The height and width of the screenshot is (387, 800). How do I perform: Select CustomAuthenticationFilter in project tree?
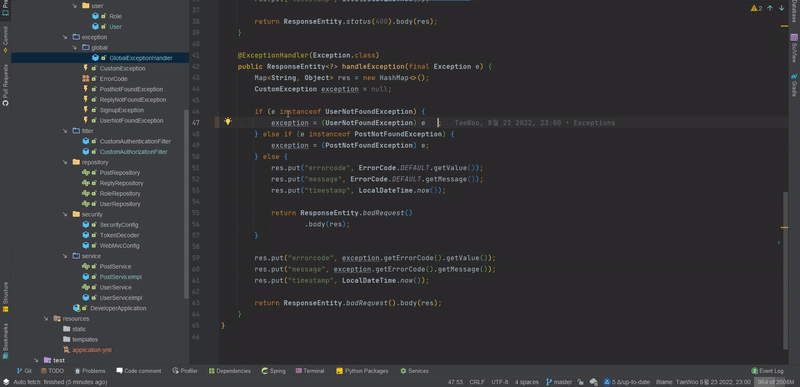pyautogui.click(x=135, y=141)
